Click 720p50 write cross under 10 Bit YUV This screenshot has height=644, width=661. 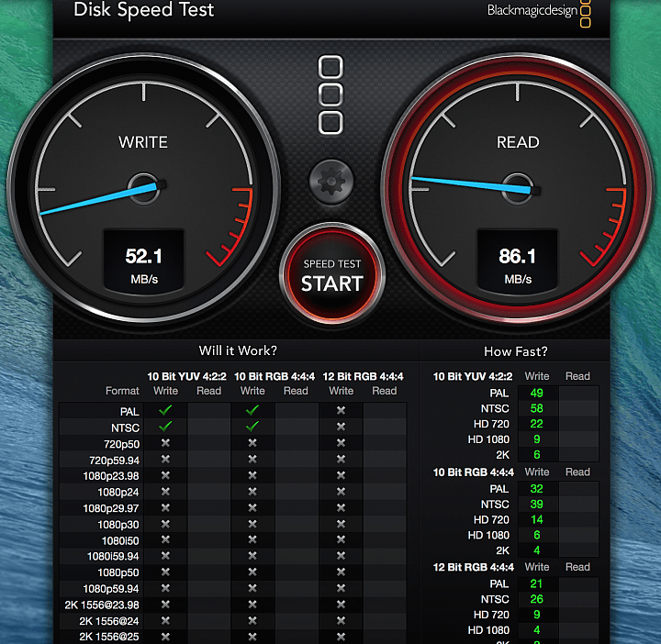(165, 443)
